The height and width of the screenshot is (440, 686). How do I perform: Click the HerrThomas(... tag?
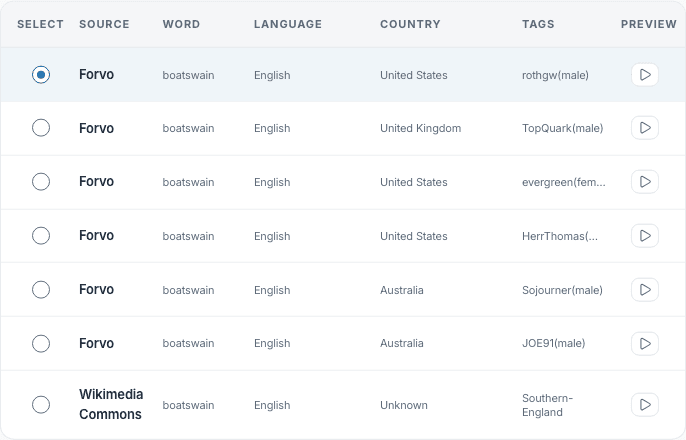pyautogui.click(x=560, y=236)
